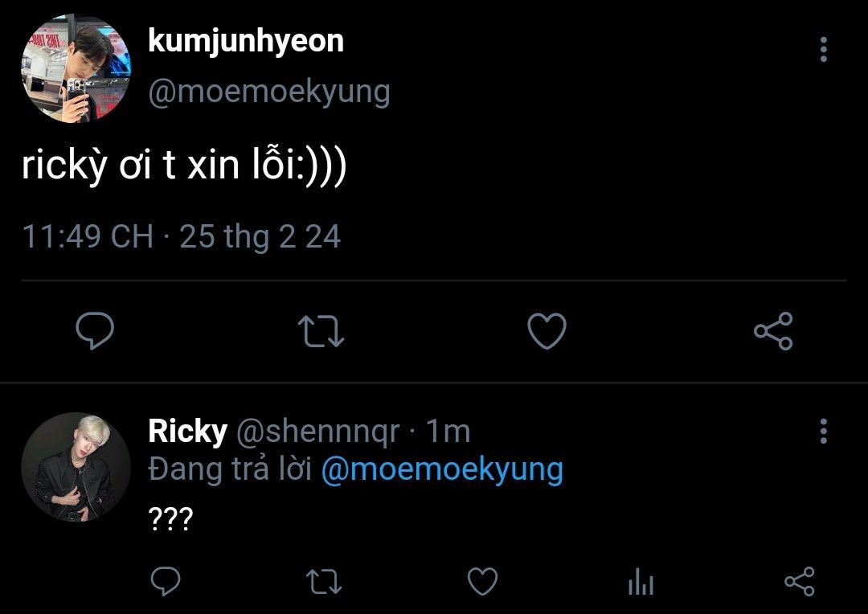View analytics for Ricky's reply

641,582
